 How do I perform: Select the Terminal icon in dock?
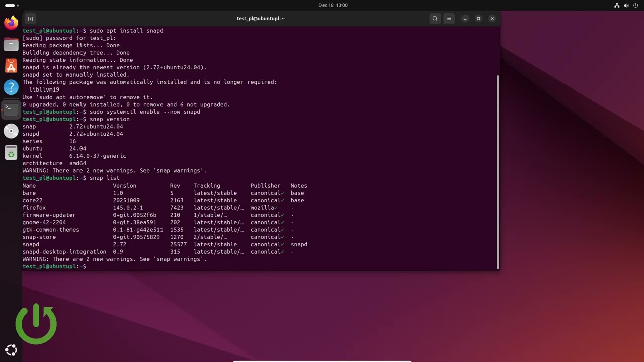(11, 109)
